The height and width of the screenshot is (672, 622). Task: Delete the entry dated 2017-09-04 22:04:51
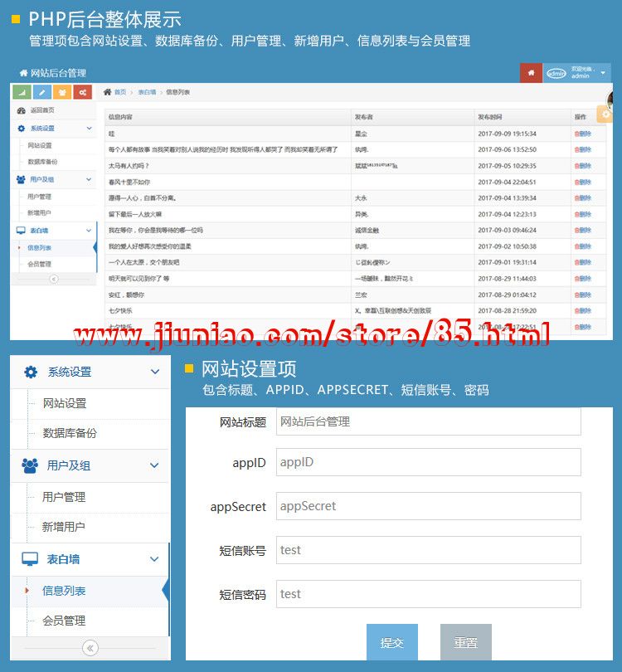click(582, 183)
